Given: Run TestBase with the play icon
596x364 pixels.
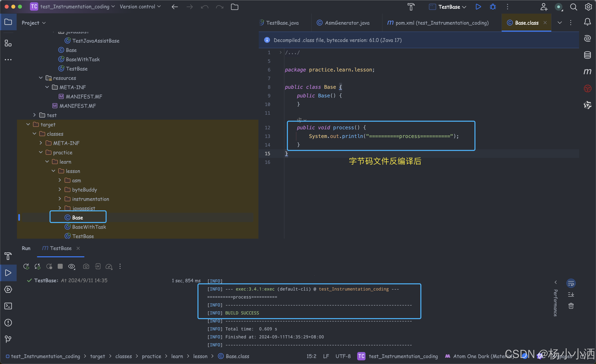Looking at the screenshot, I should (x=478, y=7).
